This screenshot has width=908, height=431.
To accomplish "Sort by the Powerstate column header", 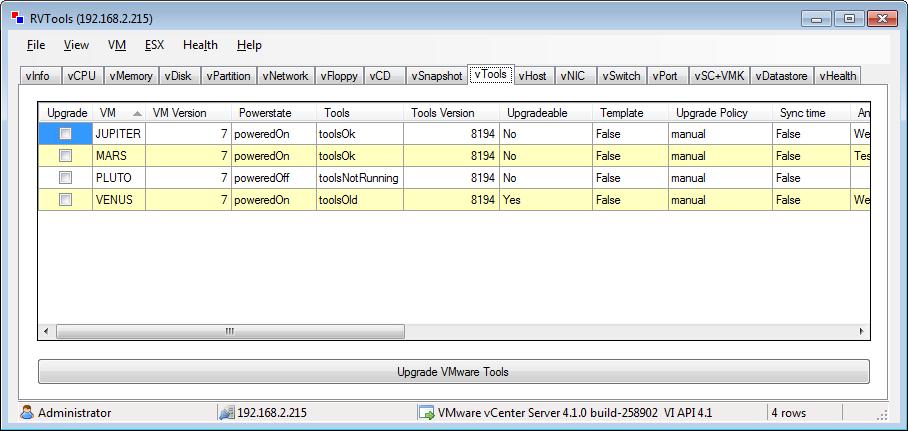I will (274, 113).
